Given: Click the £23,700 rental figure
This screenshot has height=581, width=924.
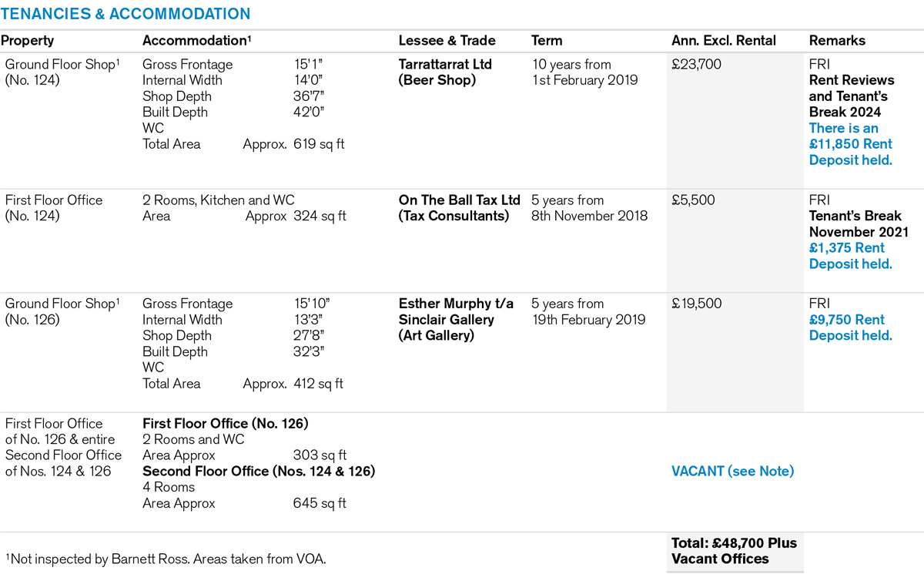Looking at the screenshot, I should pos(697,65).
